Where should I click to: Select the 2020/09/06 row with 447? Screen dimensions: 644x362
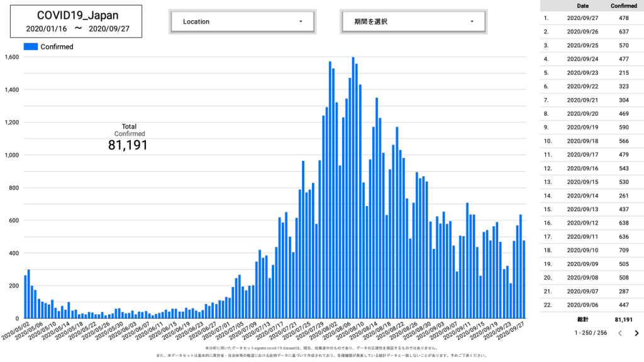591,305
